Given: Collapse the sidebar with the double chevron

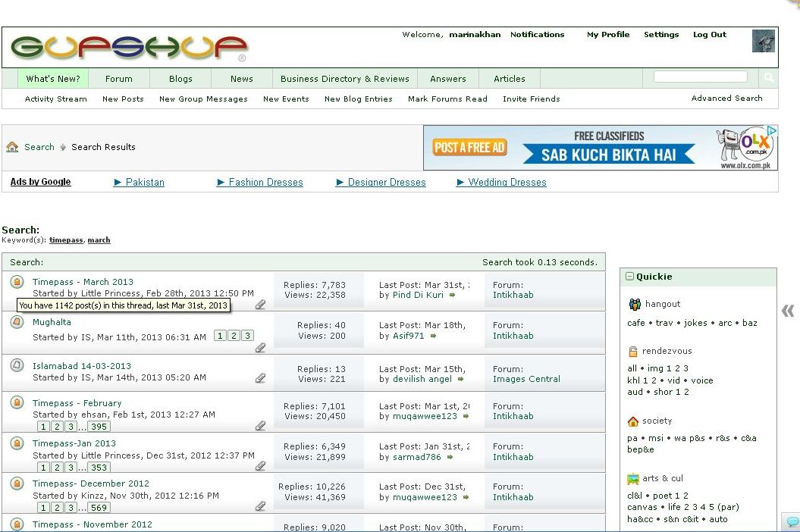Looking at the screenshot, I should (x=788, y=311).
